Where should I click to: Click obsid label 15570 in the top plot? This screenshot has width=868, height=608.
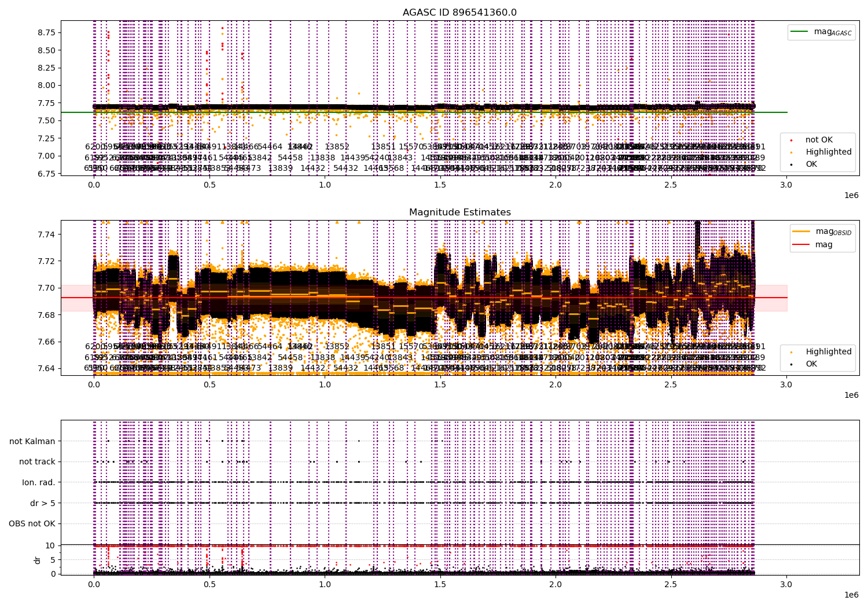pos(411,147)
